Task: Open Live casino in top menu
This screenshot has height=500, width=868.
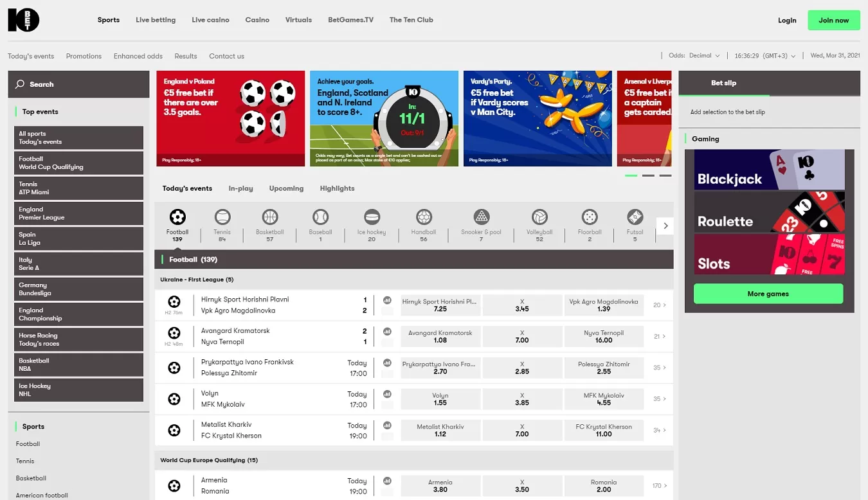Action: (210, 20)
